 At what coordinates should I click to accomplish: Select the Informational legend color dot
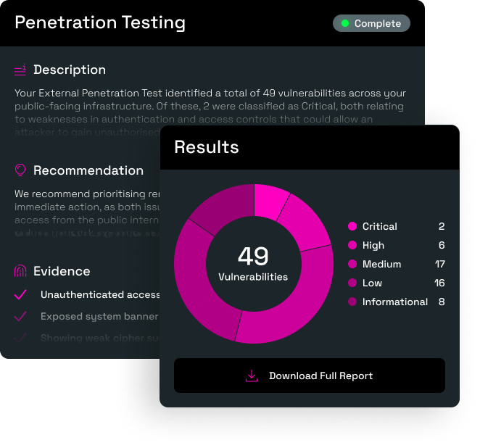352,302
